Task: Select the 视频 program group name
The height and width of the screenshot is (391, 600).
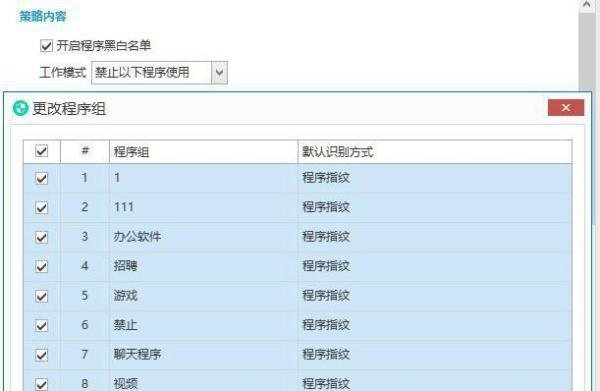Action: click(125, 384)
